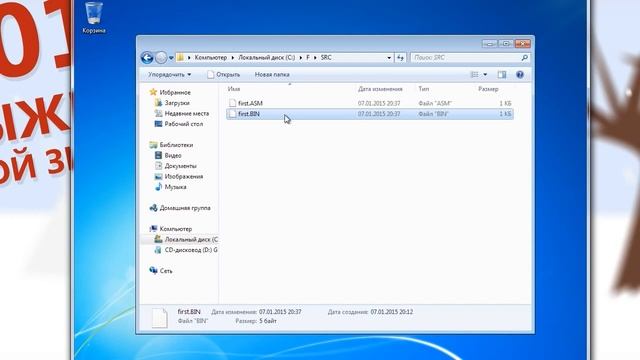Click the Forward navigation arrow

(161, 58)
